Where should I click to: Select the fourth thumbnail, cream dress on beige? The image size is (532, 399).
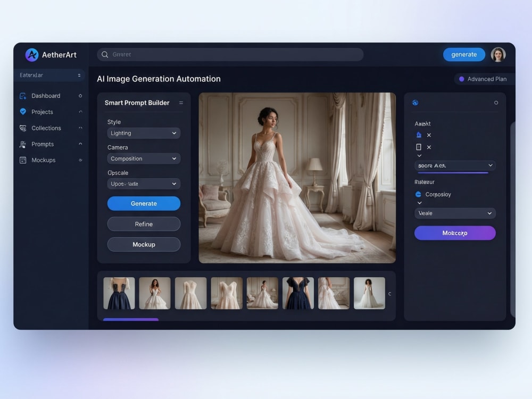227,293
